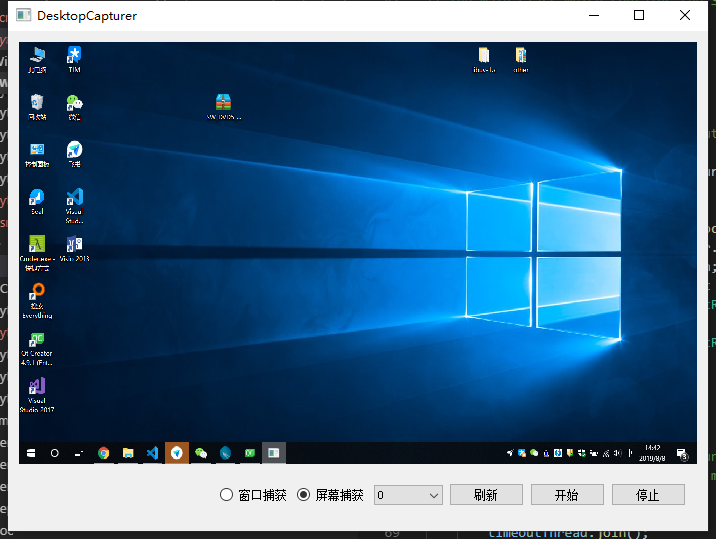Click the 停止 button

(x=648, y=495)
